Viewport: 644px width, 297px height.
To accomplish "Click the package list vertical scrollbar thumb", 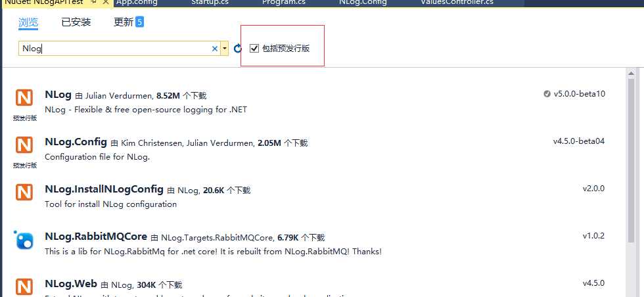I will [632, 160].
